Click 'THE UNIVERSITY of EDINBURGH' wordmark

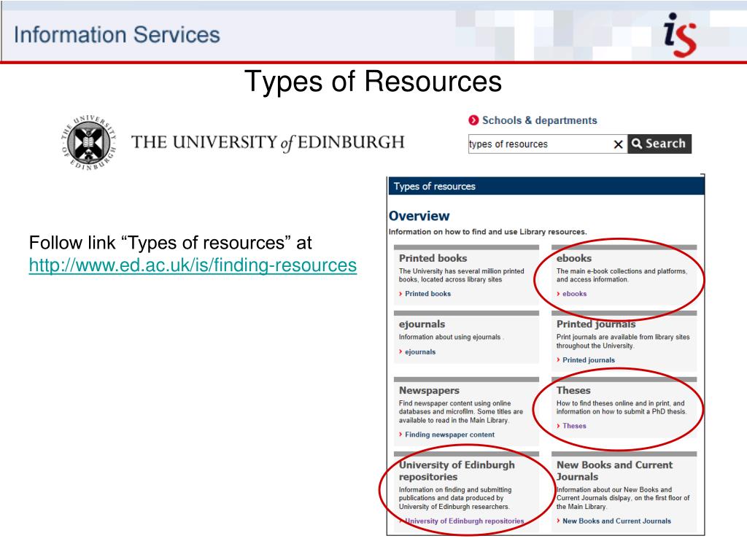click(x=268, y=142)
